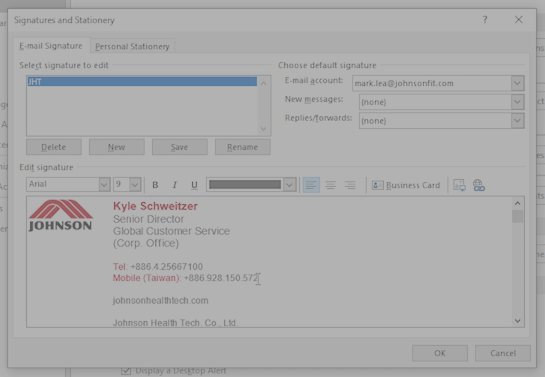This screenshot has height=377, width=545.
Task: Confirm with the OK button
Action: pos(440,353)
